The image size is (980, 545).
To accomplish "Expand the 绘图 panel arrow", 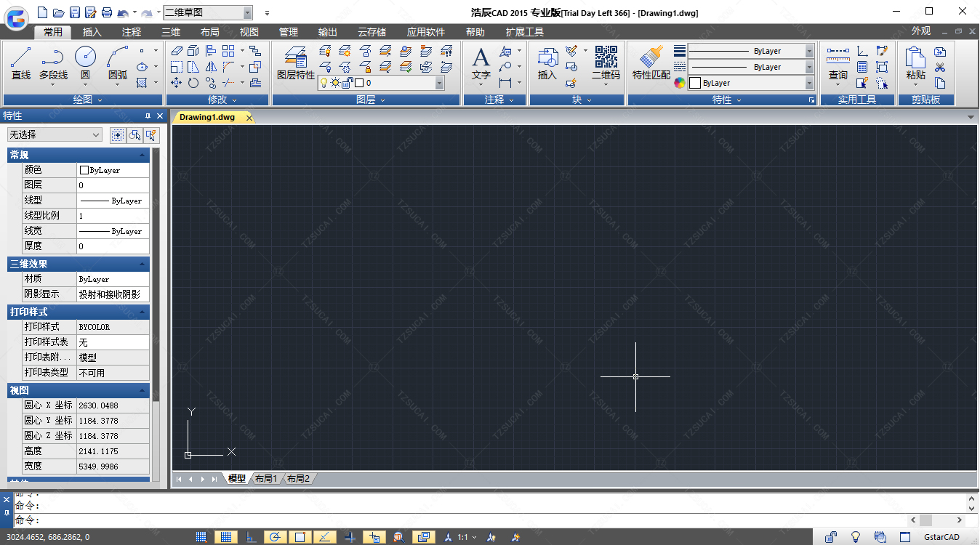I will point(100,100).
